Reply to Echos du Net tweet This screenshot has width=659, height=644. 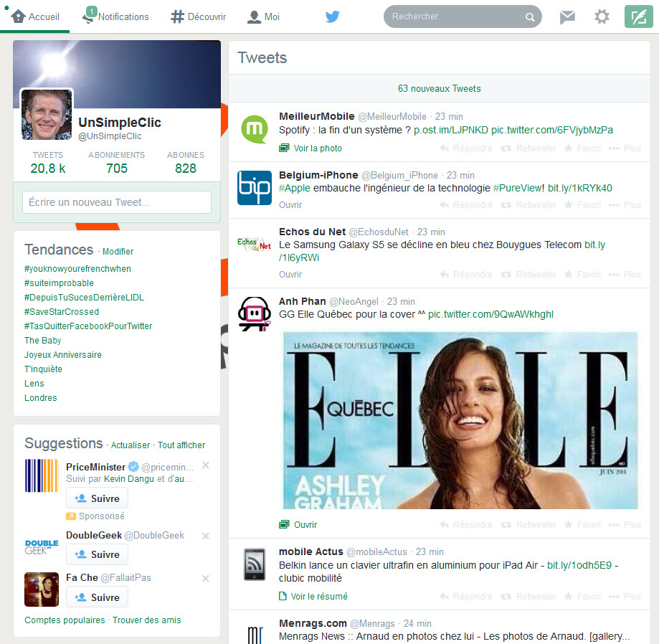[466, 274]
